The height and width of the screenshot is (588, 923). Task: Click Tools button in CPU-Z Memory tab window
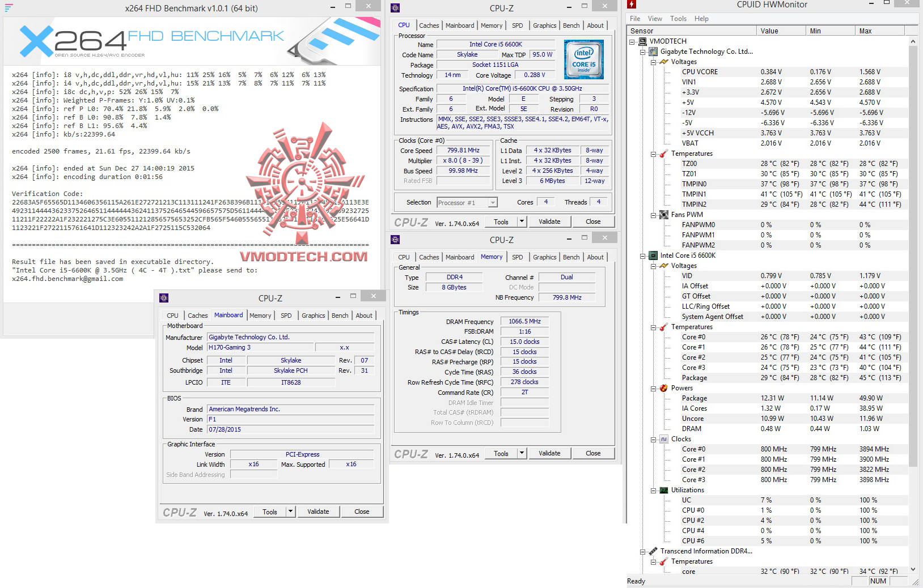[501, 453]
